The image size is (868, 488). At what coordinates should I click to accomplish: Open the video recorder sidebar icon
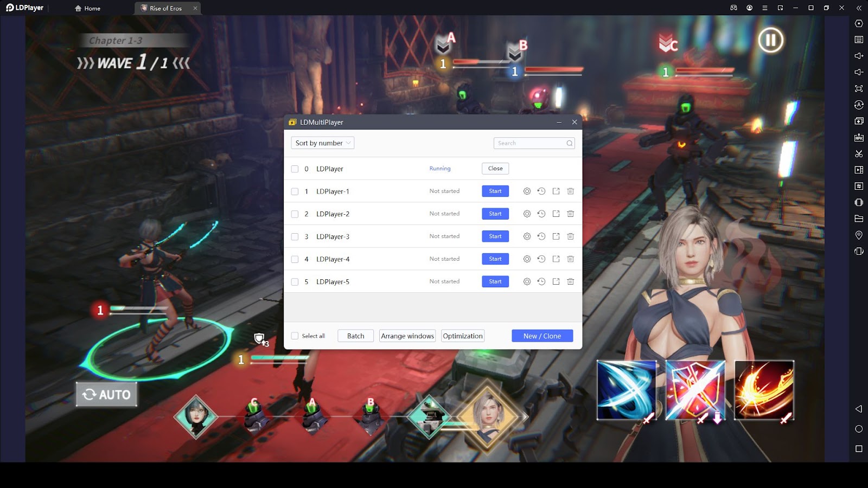pos(859,170)
